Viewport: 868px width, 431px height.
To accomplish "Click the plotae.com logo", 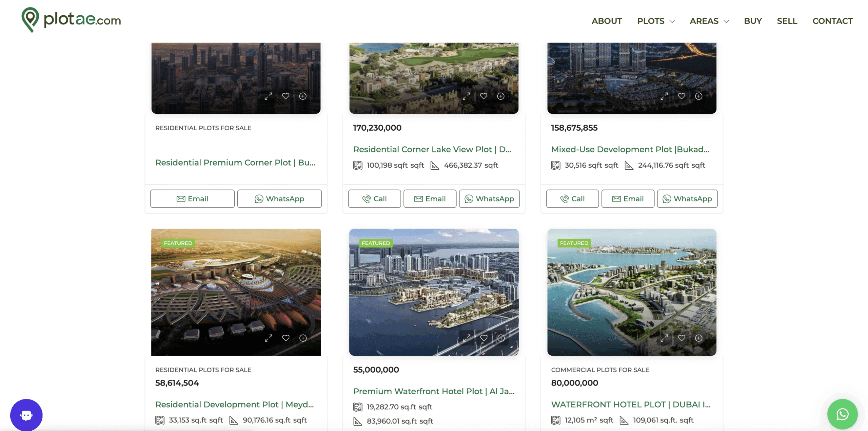I will 71,20.
